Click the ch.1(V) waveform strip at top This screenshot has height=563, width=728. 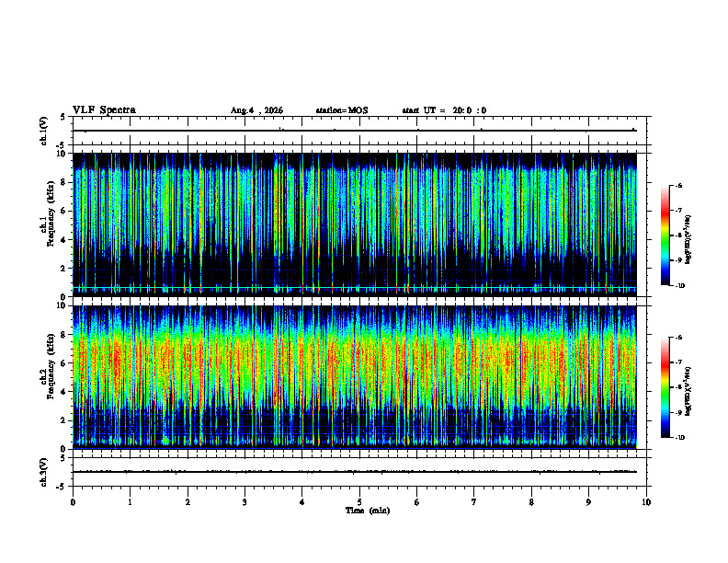359,131
